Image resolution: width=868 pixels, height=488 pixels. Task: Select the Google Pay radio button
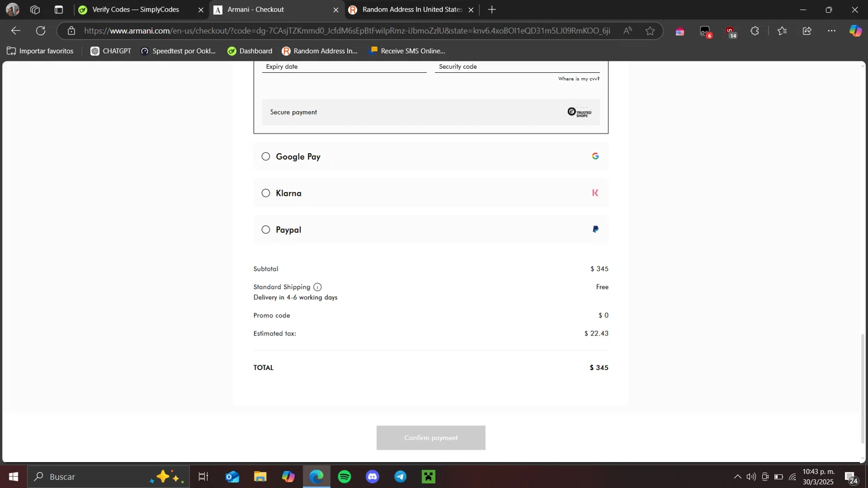click(x=266, y=156)
